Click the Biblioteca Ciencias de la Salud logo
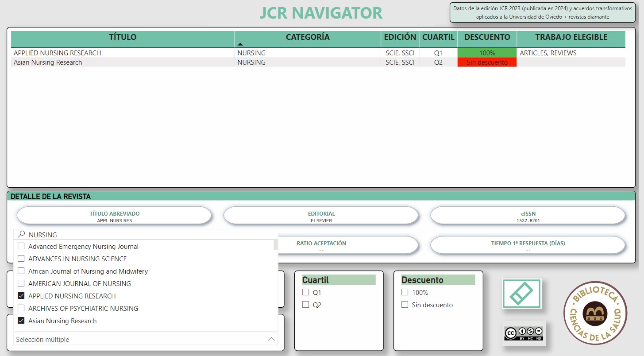This screenshot has height=356, width=644. (595, 313)
